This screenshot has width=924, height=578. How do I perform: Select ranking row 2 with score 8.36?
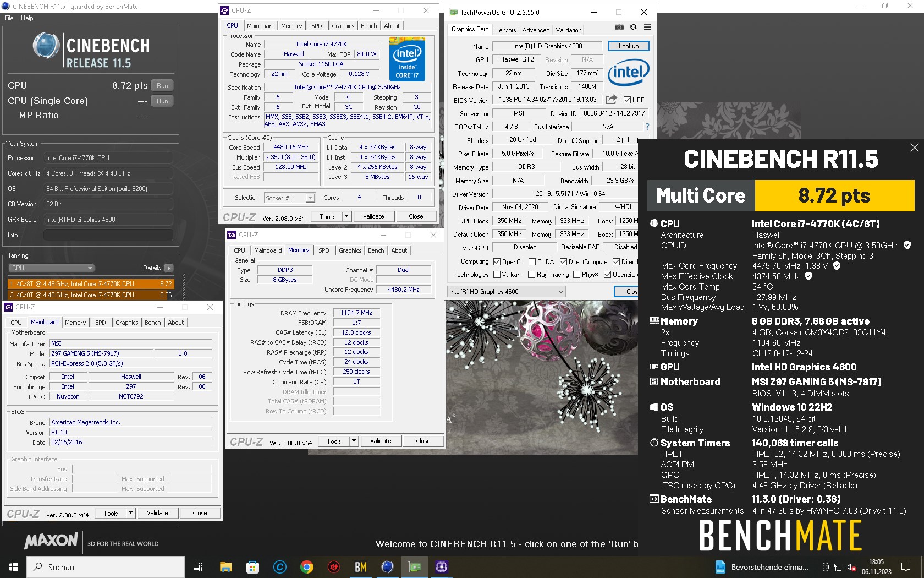coord(91,295)
